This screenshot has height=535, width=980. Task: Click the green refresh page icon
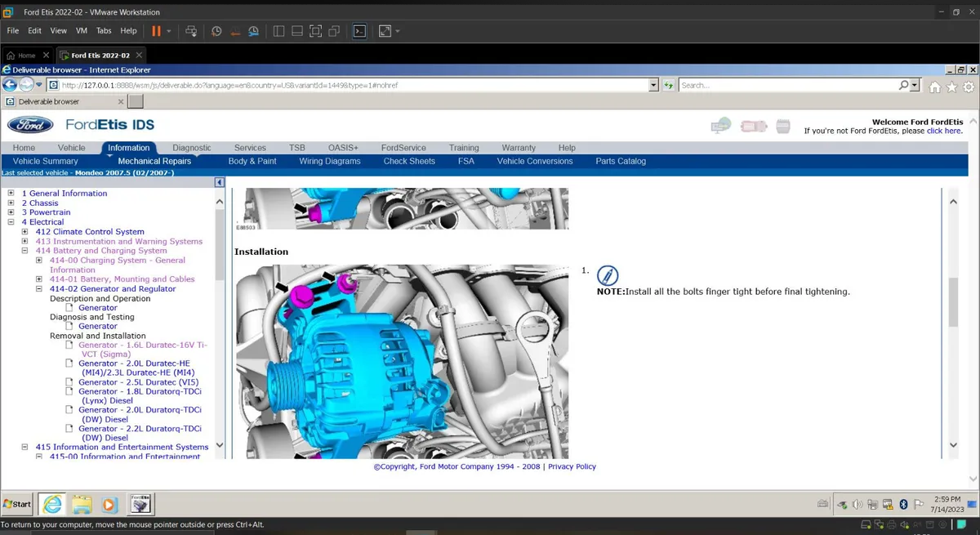pyautogui.click(x=668, y=85)
